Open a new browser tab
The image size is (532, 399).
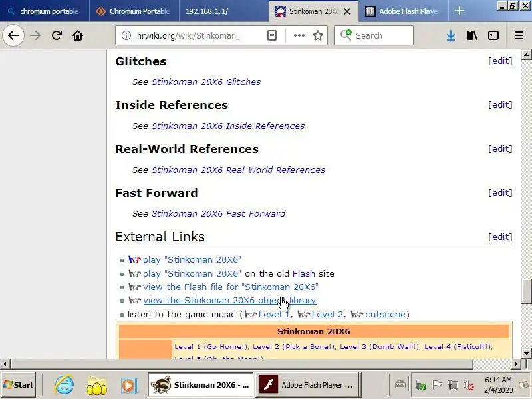[459, 11]
